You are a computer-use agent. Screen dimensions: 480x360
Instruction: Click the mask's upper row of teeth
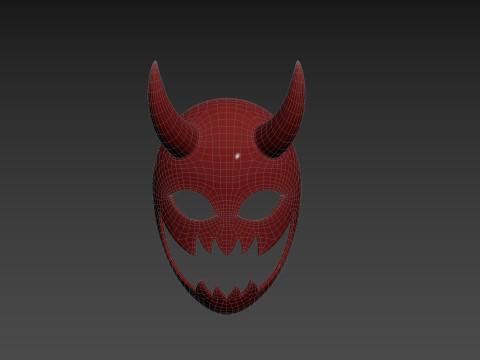227,246
